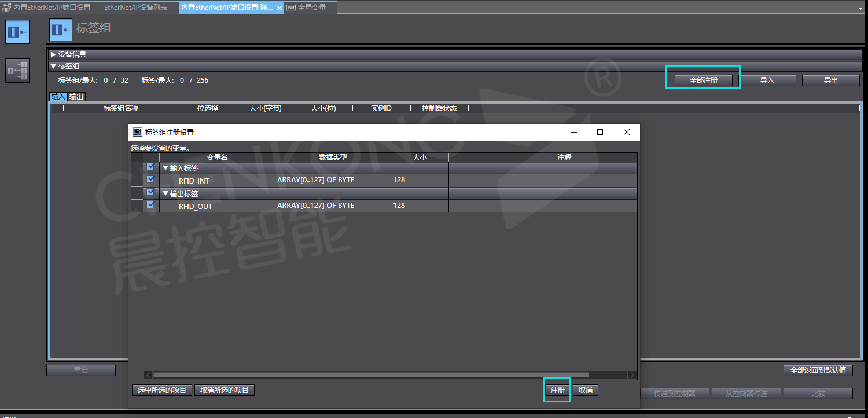Click the tag group header icon
The height and width of the screenshot is (418, 868).
pos(61,30)
